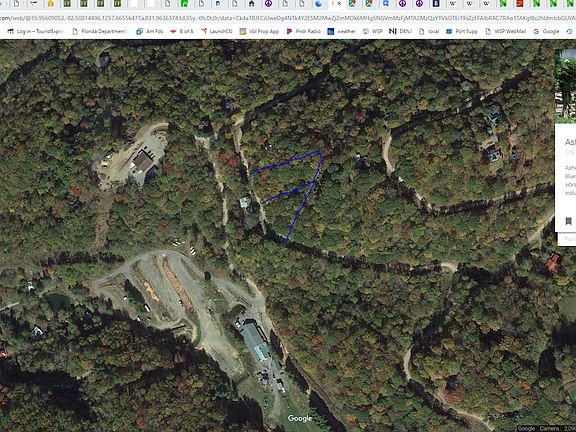Switch to the red-orange icon tab
This screenshot has width=576, height=432.
coord(520,4)
